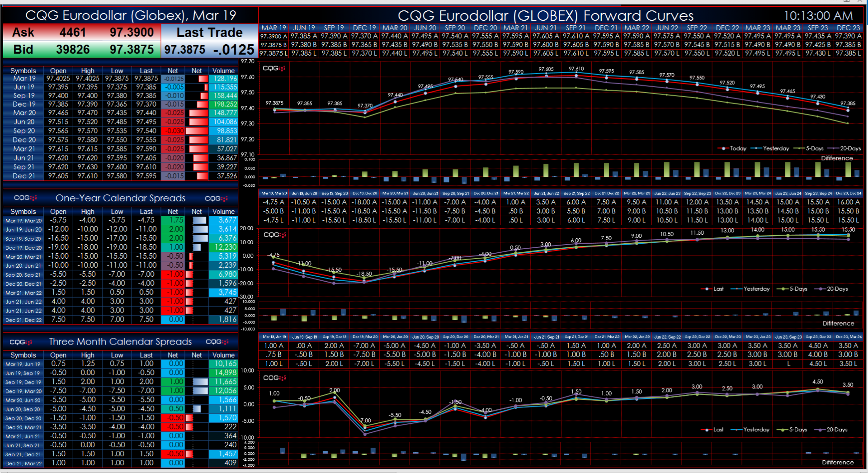Viewport: 868px width, 473px height.
Task: Select the Dec 19 symbol in the outright table
Action: click(24, 104)
